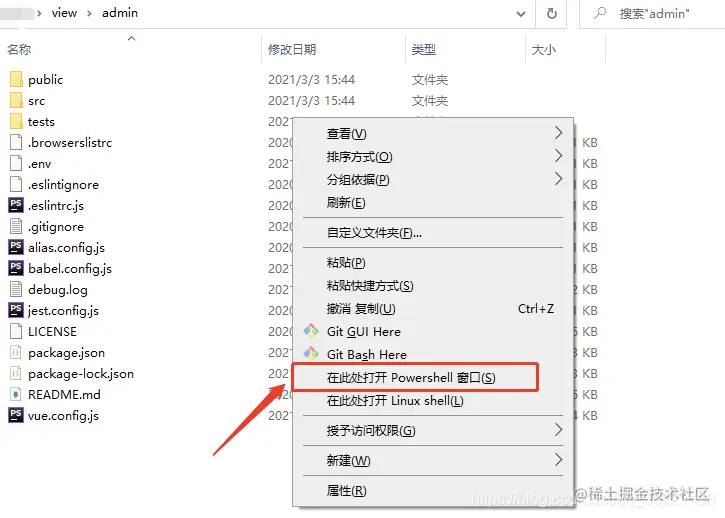Click the .browserslistrc file icon

[x=16, y=142]
